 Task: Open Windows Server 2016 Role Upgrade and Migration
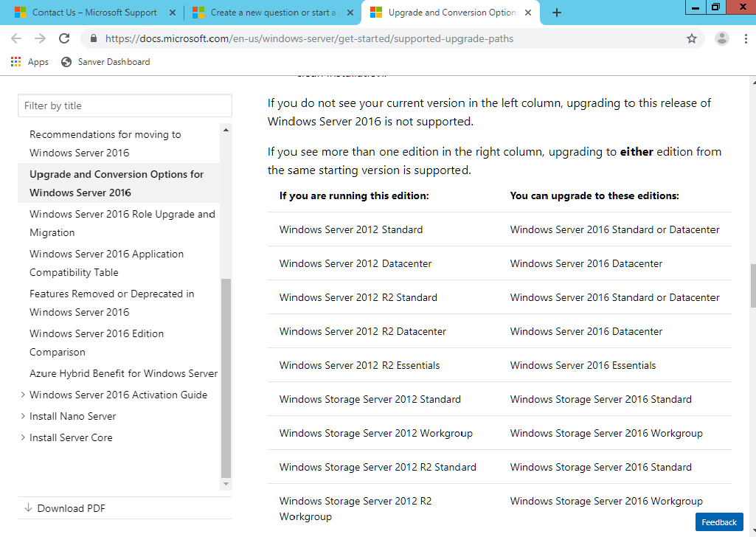(x=122, y=224)
